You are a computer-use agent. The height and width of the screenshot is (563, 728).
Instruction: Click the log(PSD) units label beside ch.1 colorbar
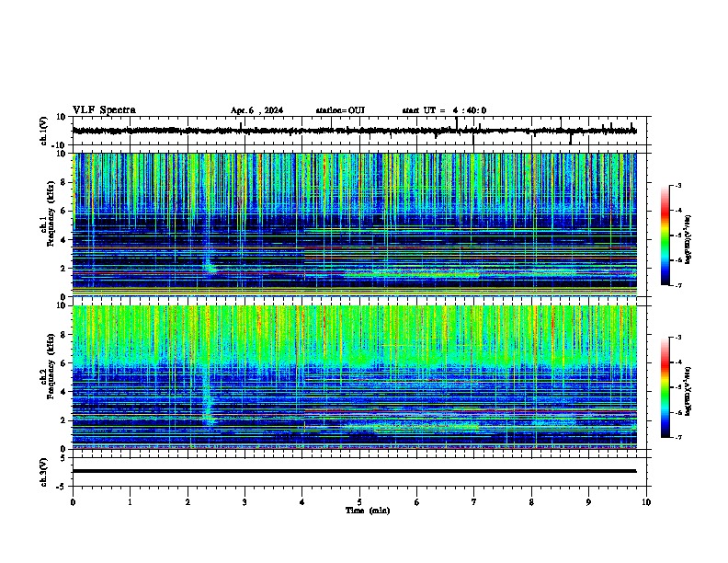tap(688, 239)
